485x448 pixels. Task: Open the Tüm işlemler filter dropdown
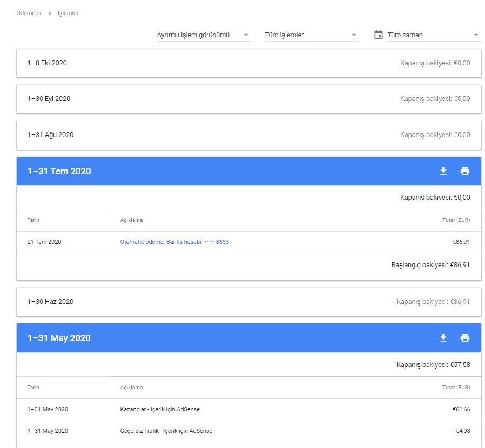point(312,35)
